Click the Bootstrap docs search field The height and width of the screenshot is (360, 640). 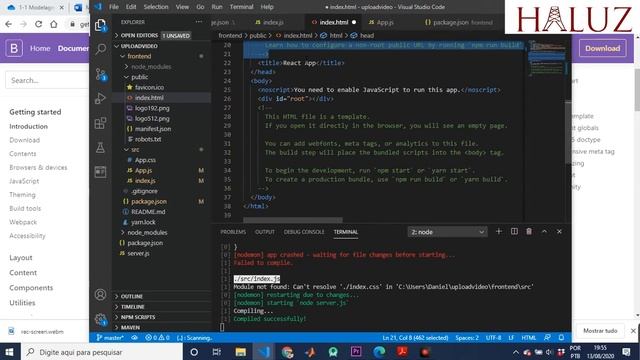click(x=47, y=80)
